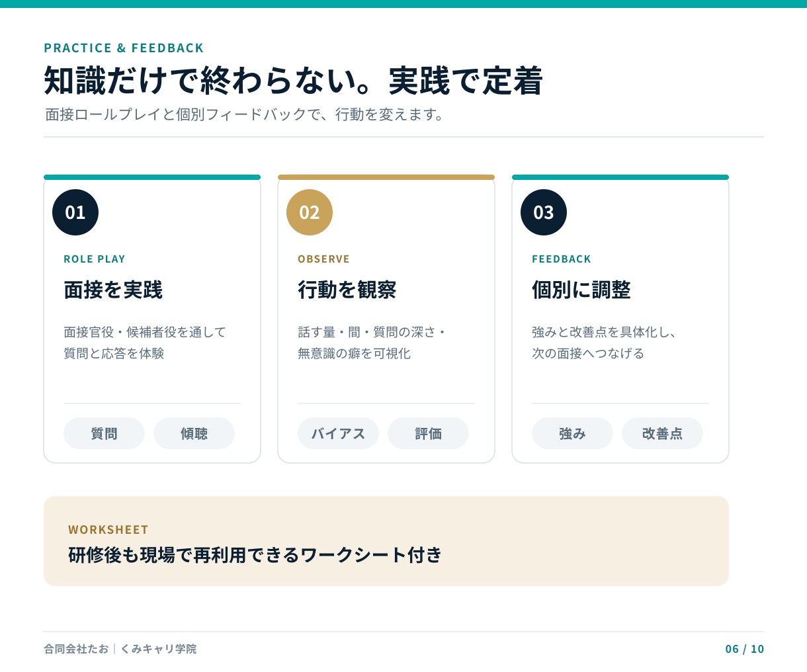Click the text 次の面接へつなげる
Image resolution: width=807 pixels, height=672 pixels.
pos(588,353)
